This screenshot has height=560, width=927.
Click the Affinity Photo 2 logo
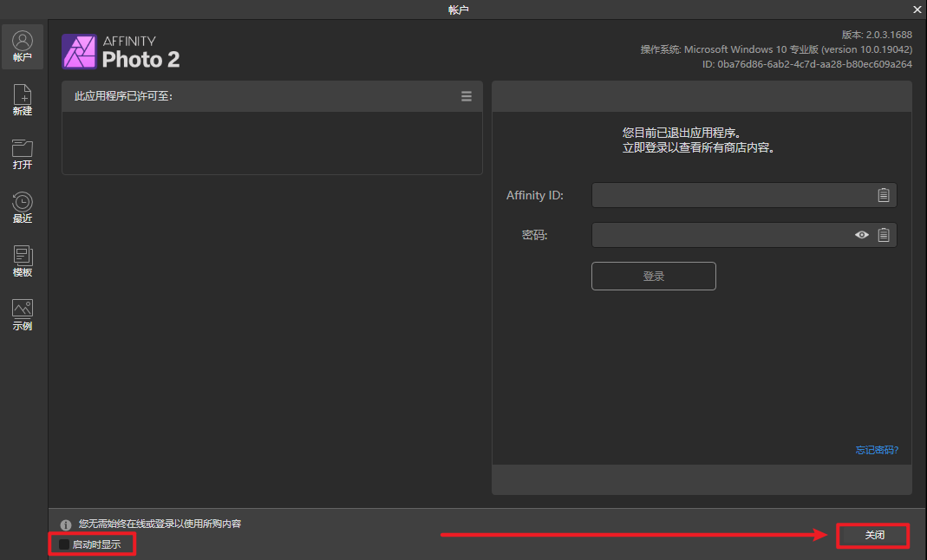point(121,51)
